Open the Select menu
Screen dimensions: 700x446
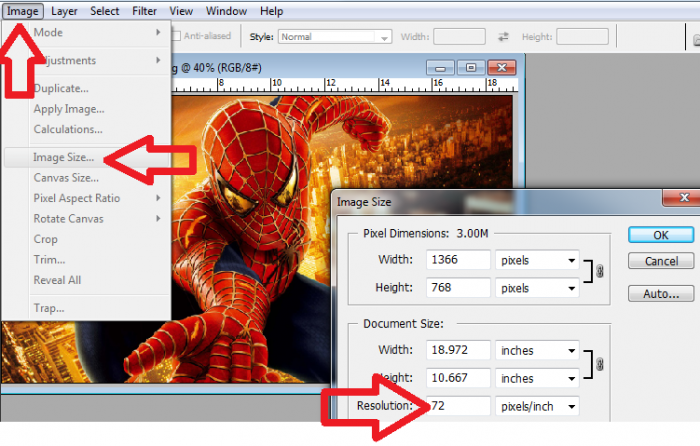[x=104, y=11]
